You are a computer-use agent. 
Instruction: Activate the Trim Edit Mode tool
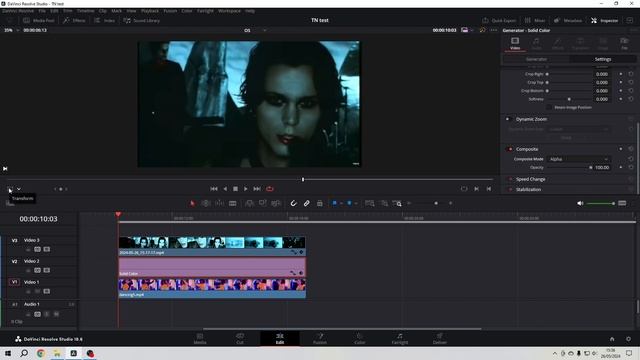(x=206, y=203)
